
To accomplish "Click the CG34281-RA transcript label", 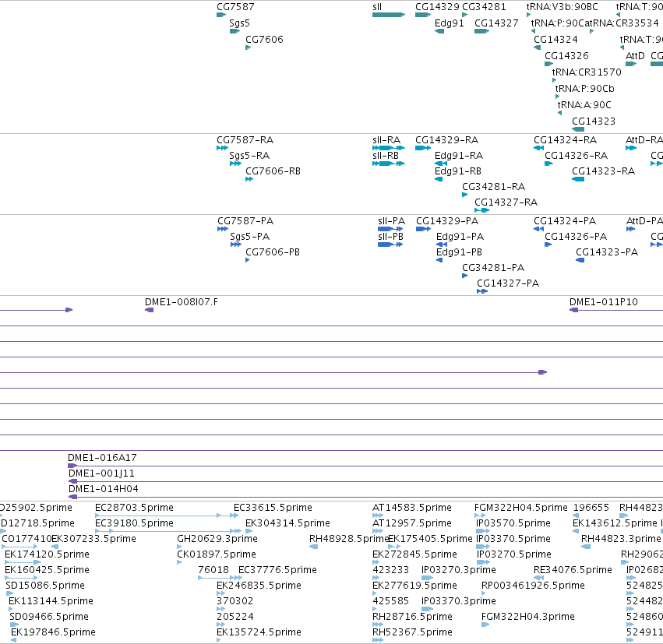I will coord(493,187).
